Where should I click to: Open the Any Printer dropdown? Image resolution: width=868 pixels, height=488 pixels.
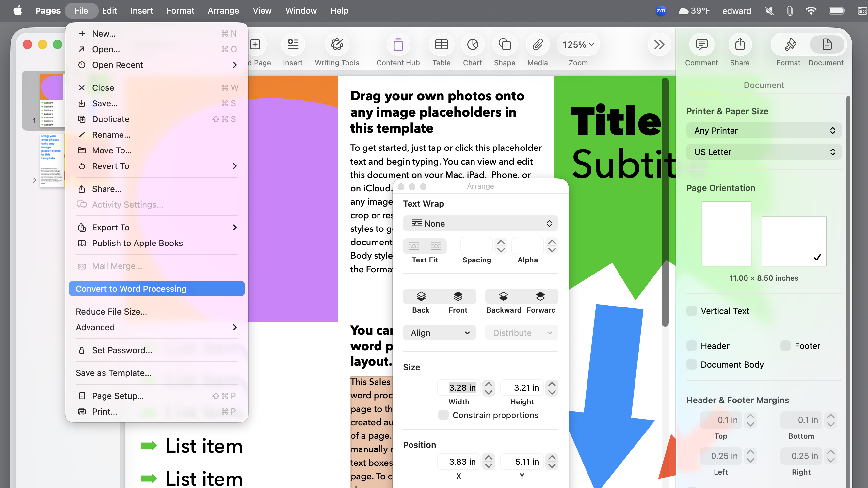[764, 130]
